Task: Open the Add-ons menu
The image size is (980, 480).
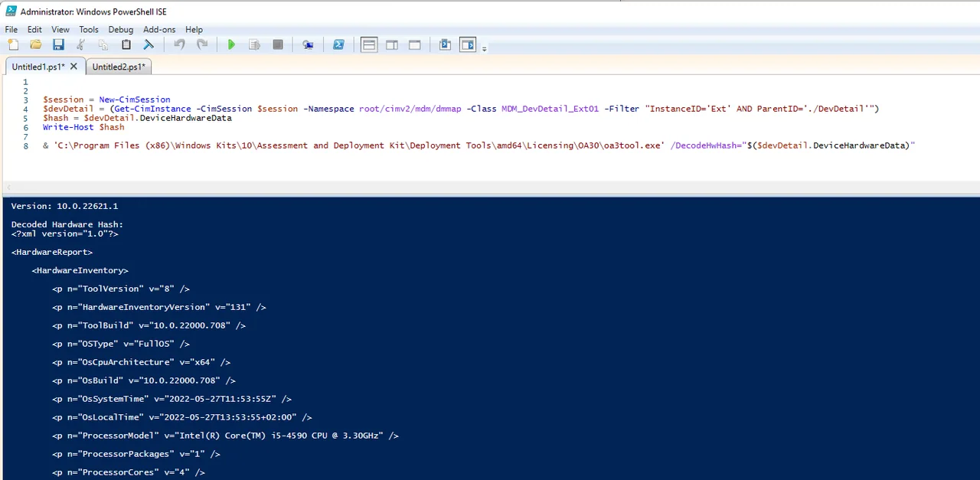Action: tap(159, 30)
